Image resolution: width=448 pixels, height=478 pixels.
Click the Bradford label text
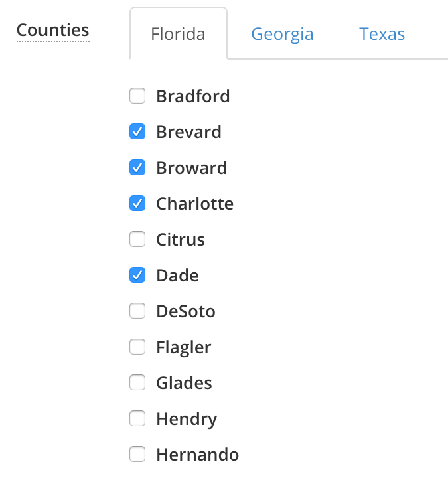click(193, 96)
